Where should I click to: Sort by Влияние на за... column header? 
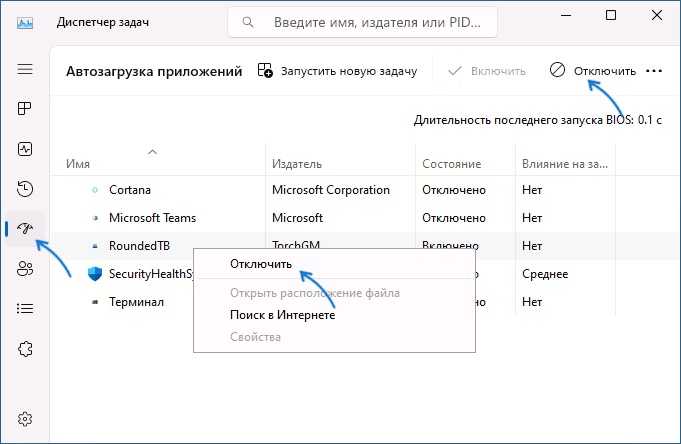pos(565,164)
